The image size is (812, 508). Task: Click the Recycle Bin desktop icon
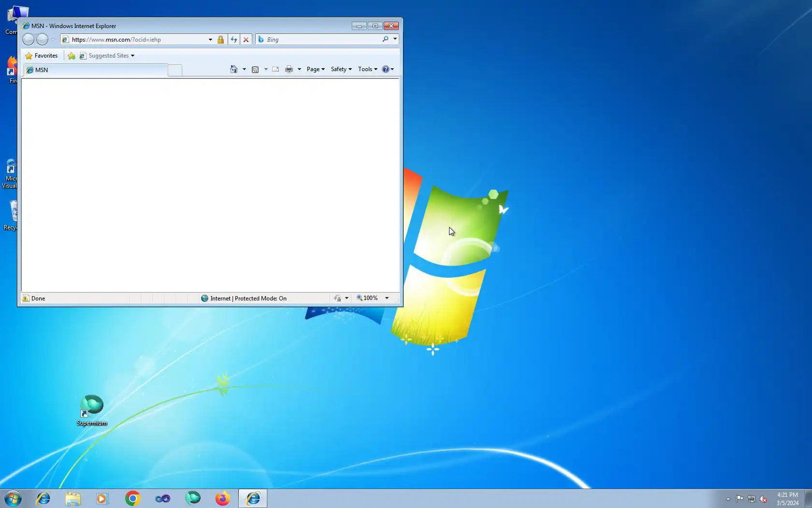(x=10, y=215)
